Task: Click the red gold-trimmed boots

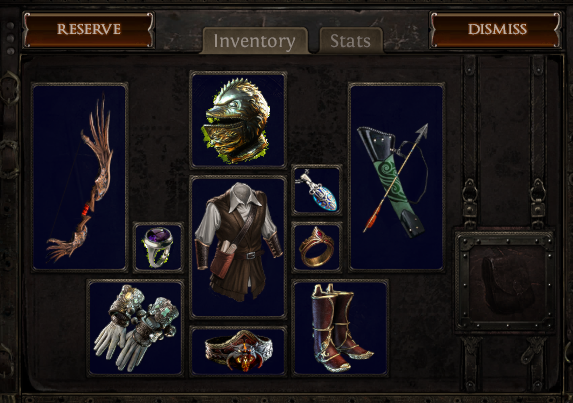Action: [340, 328]
